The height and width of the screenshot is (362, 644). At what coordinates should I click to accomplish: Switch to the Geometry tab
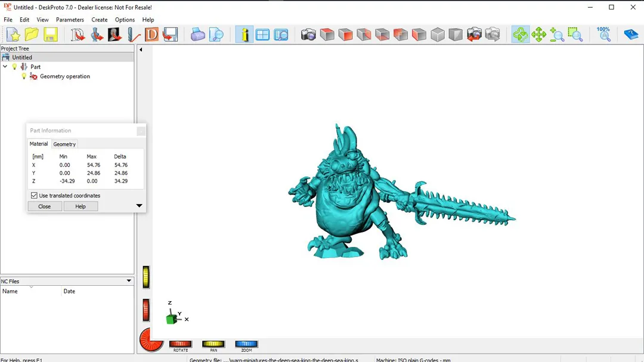64,144
